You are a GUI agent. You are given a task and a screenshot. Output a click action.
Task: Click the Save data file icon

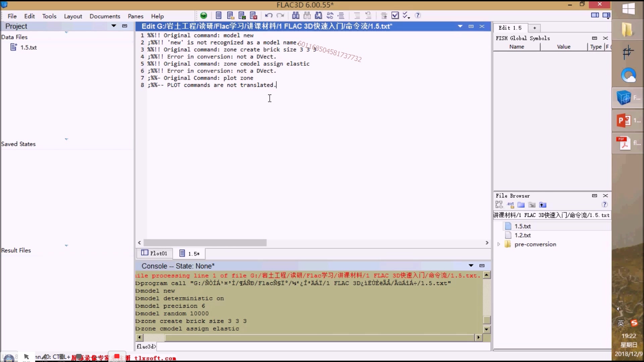pos(242,15)
